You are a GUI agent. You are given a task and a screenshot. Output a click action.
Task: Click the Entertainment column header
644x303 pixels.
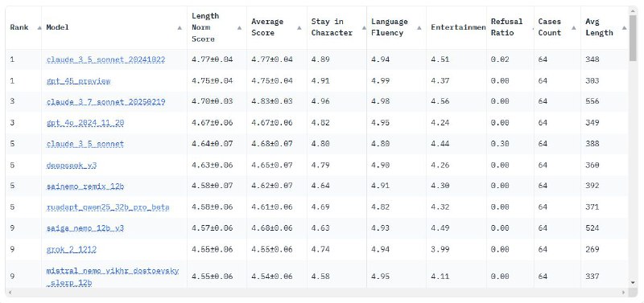point(456,27)
